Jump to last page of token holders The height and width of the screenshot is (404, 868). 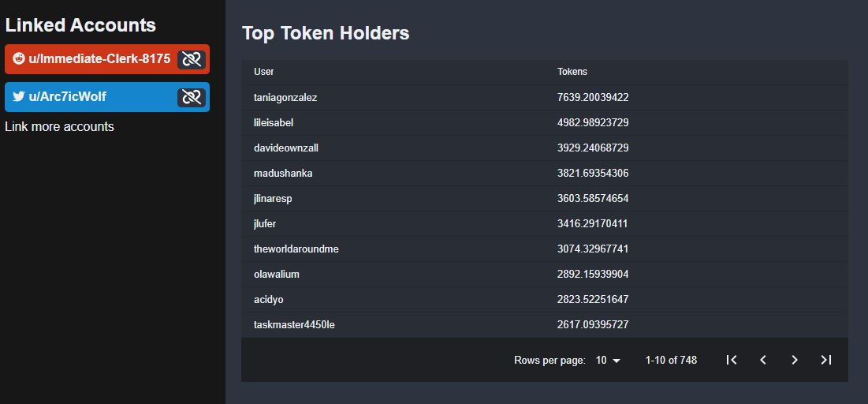tap(826, 361)
